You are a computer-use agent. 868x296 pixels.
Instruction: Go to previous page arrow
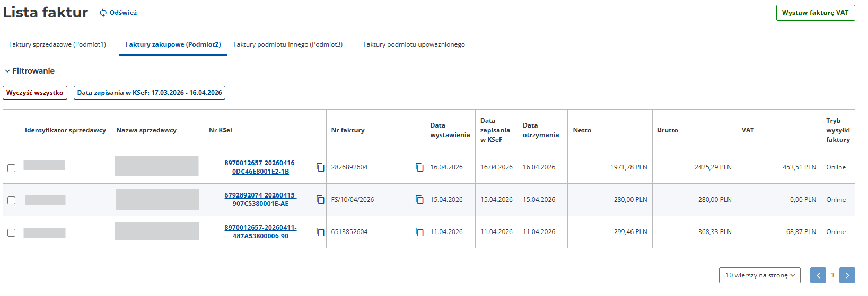818,275
